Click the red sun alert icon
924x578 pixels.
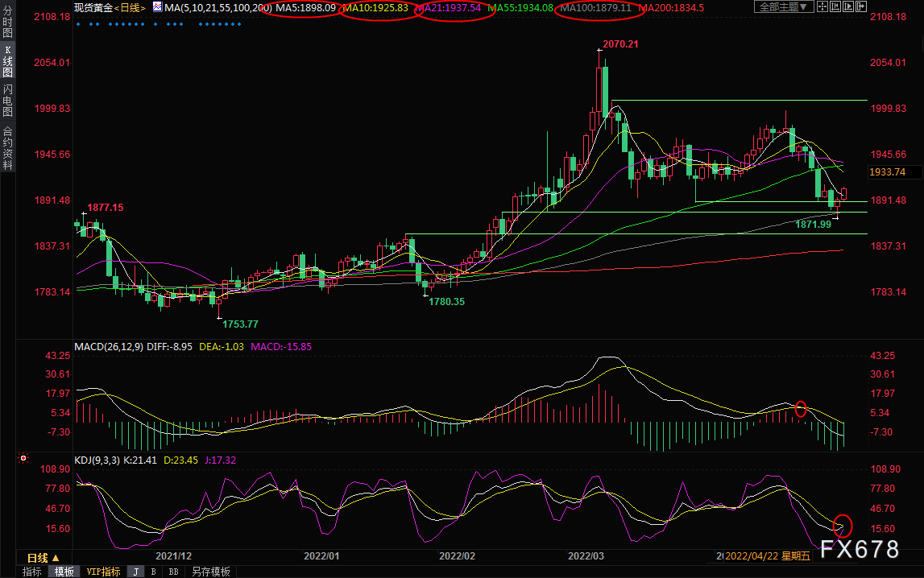pos(23,459)
